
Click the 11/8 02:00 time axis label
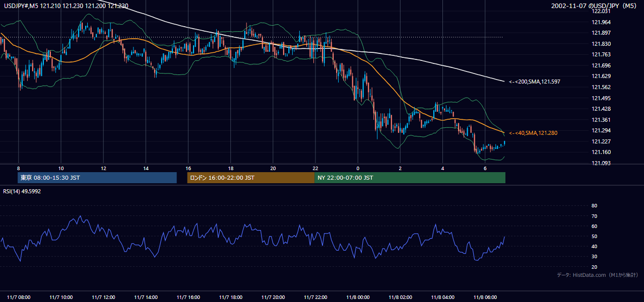point(400,297)
